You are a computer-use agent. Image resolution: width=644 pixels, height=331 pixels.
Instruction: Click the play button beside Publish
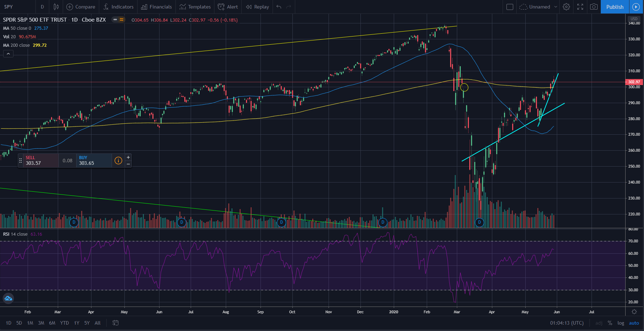coord(636,7)
